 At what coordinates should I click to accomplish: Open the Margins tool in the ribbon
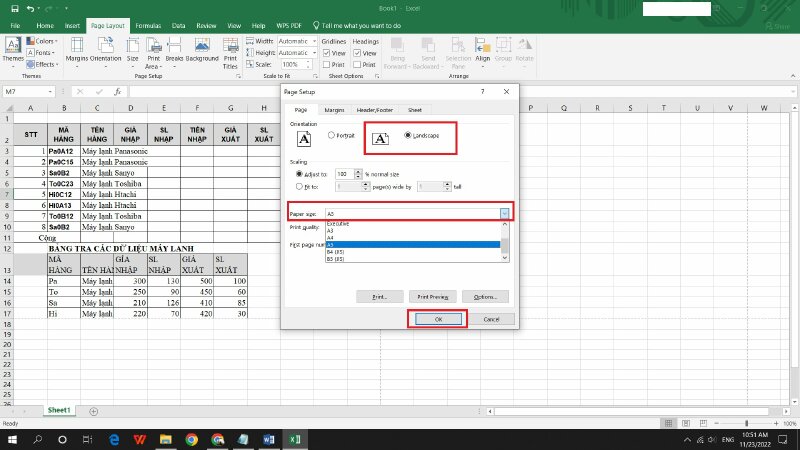[x=77, y=51]
